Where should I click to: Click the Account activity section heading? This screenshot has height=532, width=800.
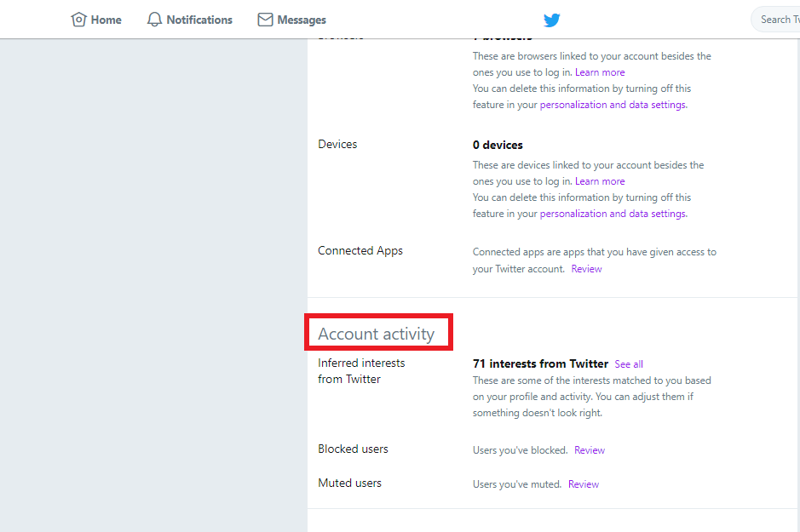(x=377, y=333)
